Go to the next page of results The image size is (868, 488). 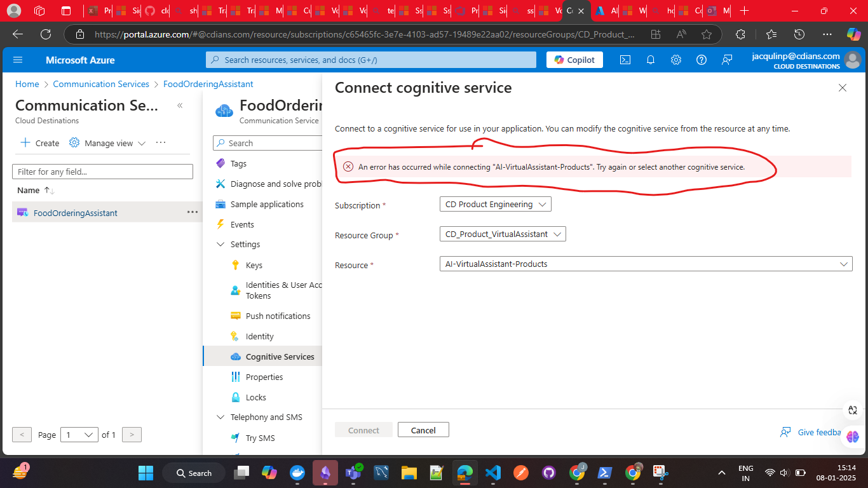pos(132,435)
